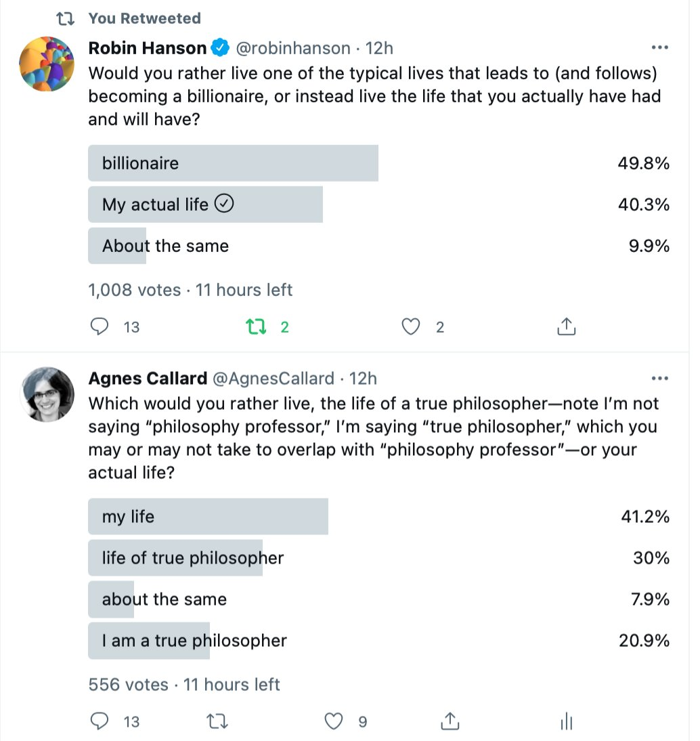Screen dimensions: 700x741
Task: Share Robin Hanson's poll tweet
Action: point(566,327)
